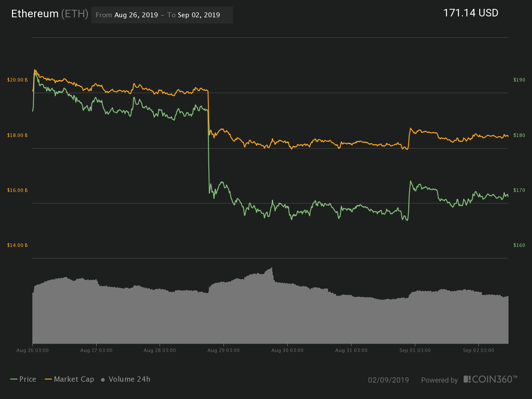This screenshot has height=399, width=532.
Task: Click the Aug 29 03:00 timeline label
Action: [x=223, y=350]
